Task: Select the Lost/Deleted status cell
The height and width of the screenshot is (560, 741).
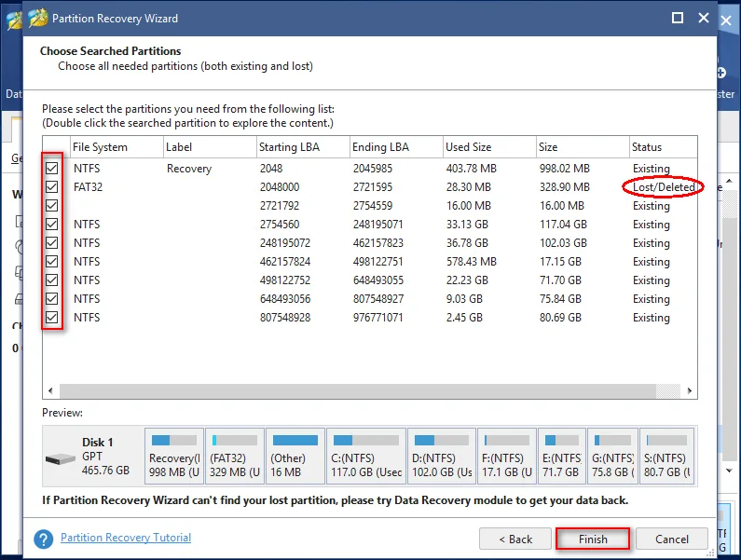Action: coord(664,187)
